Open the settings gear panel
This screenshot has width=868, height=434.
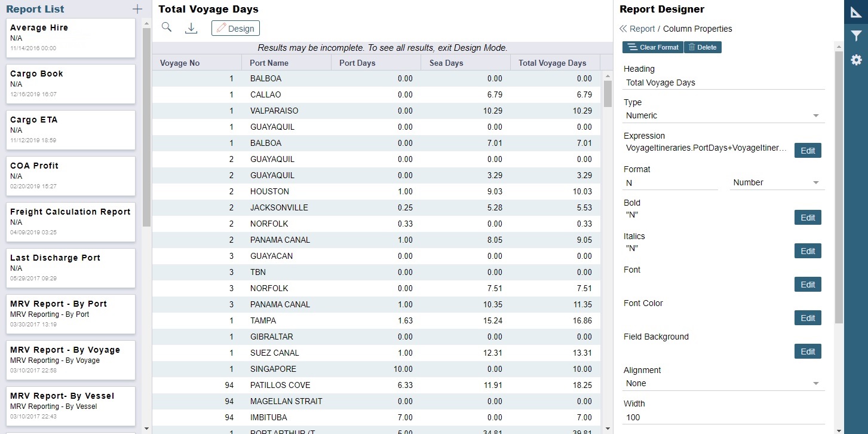856,60
